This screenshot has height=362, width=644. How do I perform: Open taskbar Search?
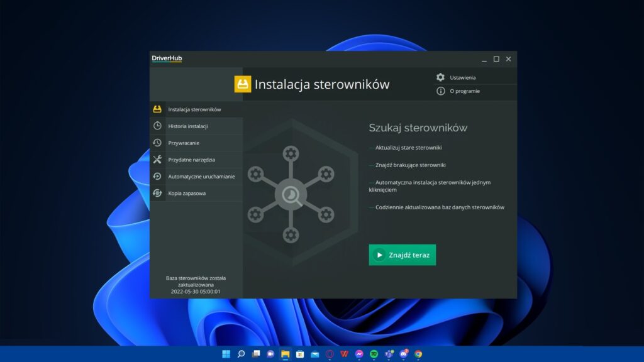point(241,354)
